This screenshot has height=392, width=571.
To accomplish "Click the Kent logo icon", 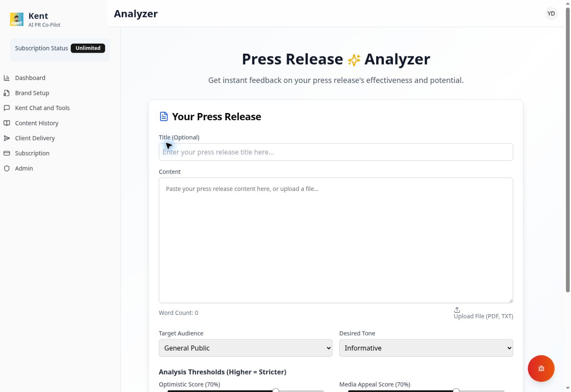I will point(17,19).
